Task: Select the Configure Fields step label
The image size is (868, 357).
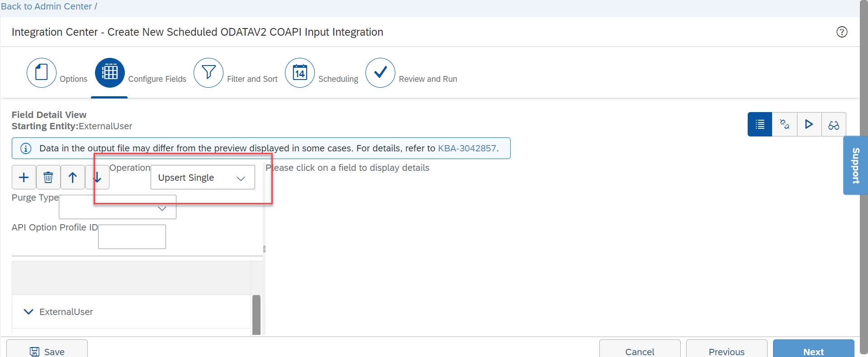Action: tap(157, 79)
